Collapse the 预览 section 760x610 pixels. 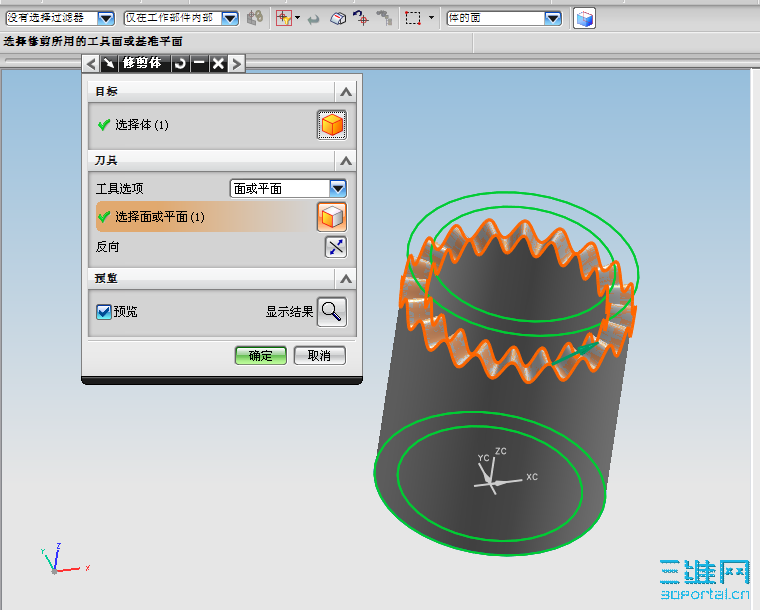pyautogui.click(x=346, y=279)
